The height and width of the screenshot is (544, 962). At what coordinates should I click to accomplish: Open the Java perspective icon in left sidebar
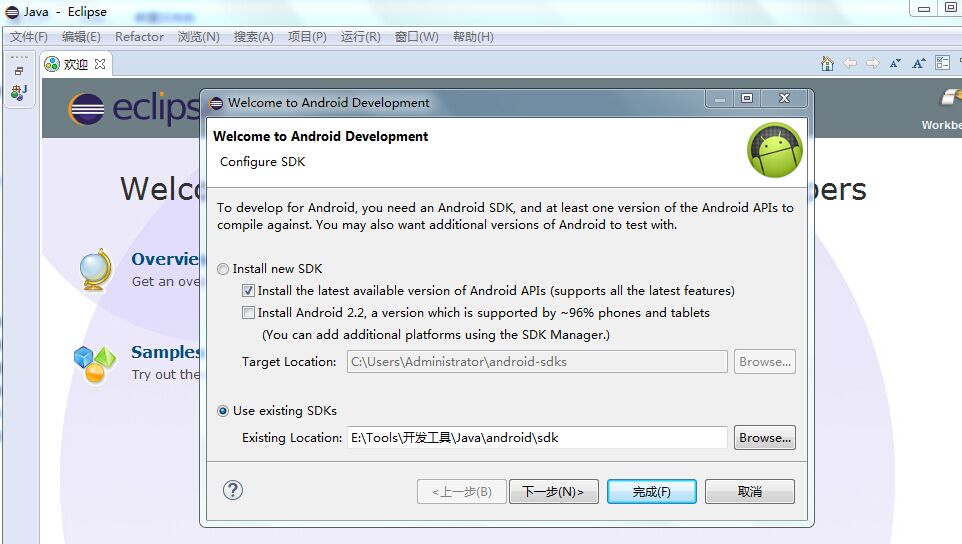19,93
